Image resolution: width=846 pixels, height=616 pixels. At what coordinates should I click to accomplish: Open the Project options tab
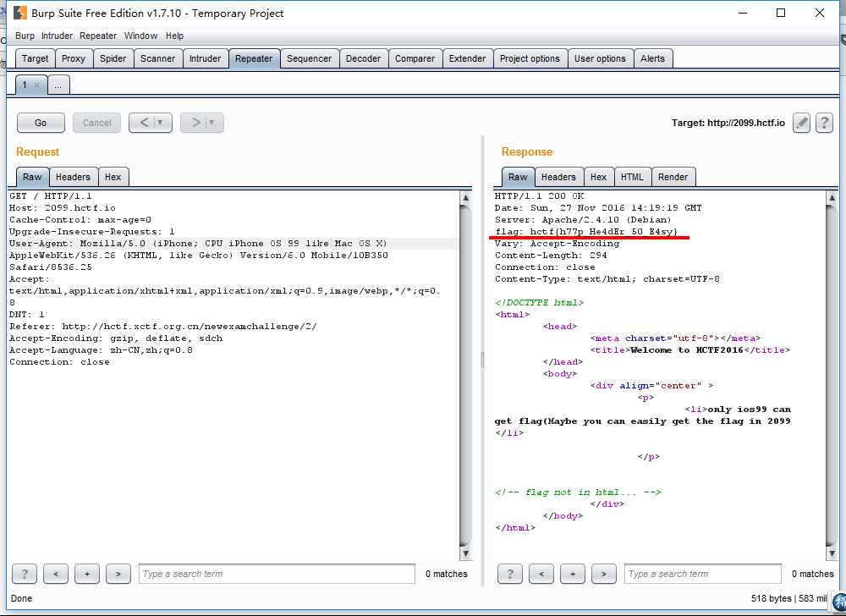coord(530,58)
